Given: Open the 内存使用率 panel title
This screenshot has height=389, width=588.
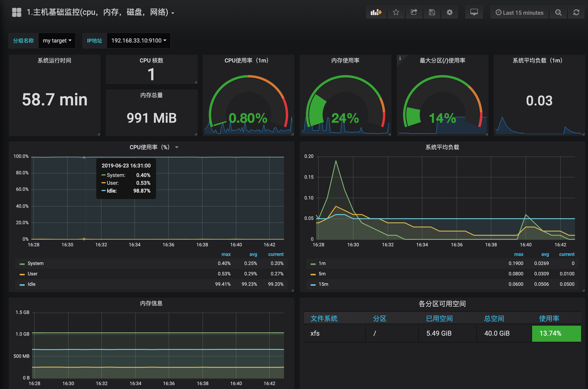Looking at the screenshot, I should click(x=345, y=60).
